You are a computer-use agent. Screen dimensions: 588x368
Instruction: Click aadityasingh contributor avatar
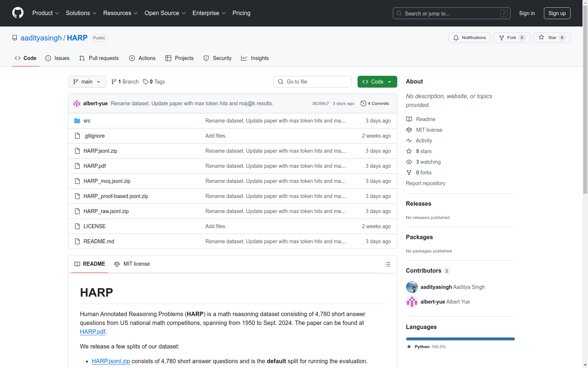[412, 287]
